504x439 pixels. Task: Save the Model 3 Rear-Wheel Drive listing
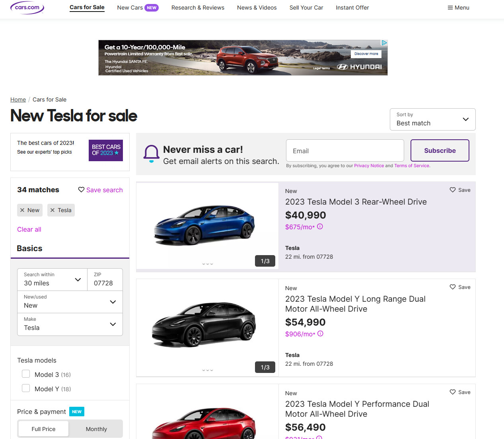point(460,190)
